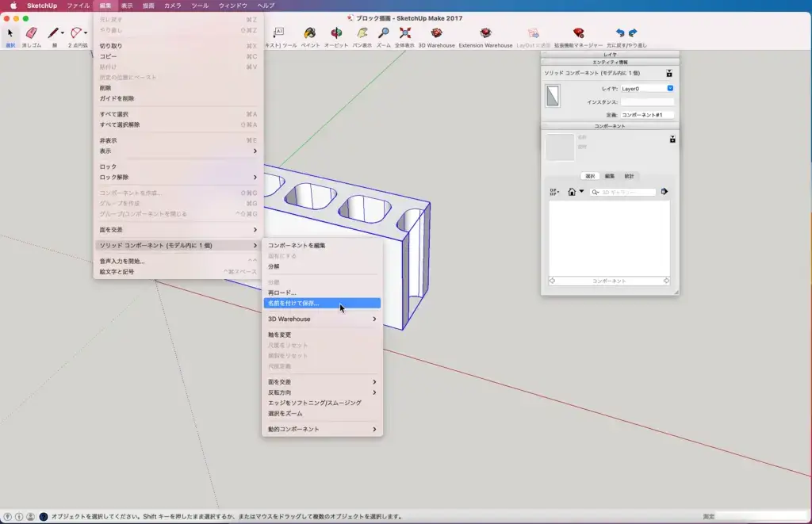Click the user sign-in icon in status bar

(x=31, y=516)
